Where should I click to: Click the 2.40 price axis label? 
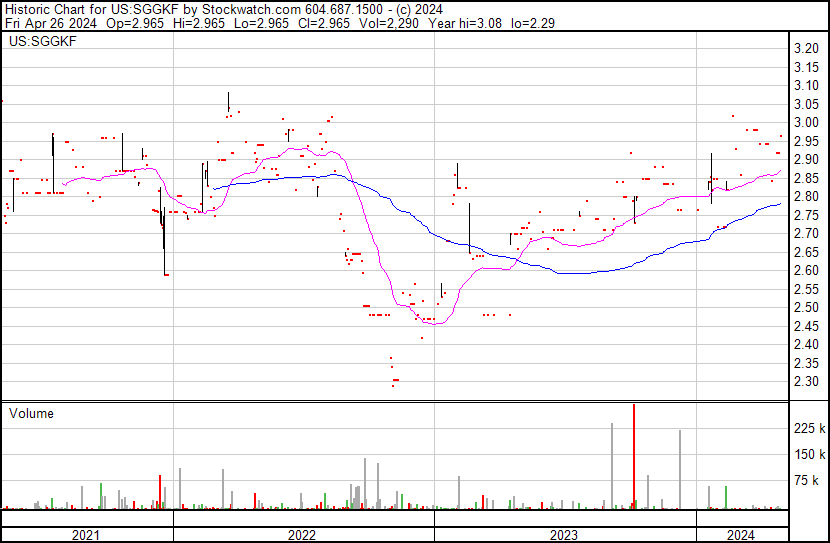click(x=806, y=345)
